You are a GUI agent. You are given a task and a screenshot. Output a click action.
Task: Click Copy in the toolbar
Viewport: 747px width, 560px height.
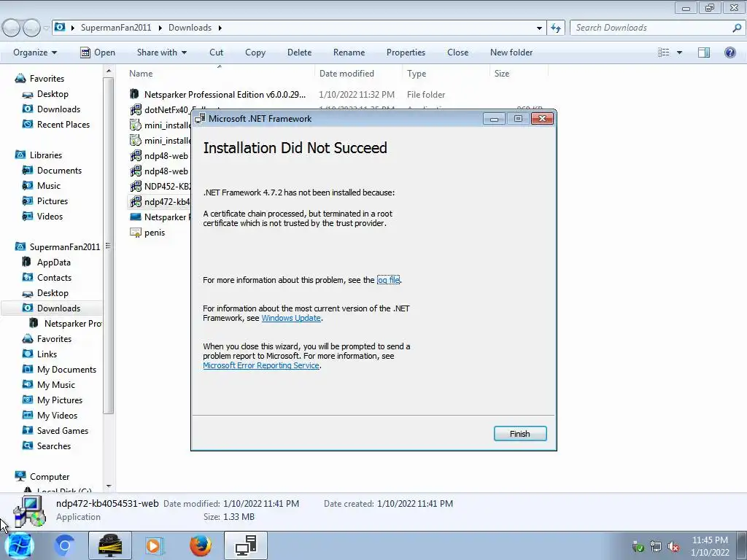pos(255,52)
